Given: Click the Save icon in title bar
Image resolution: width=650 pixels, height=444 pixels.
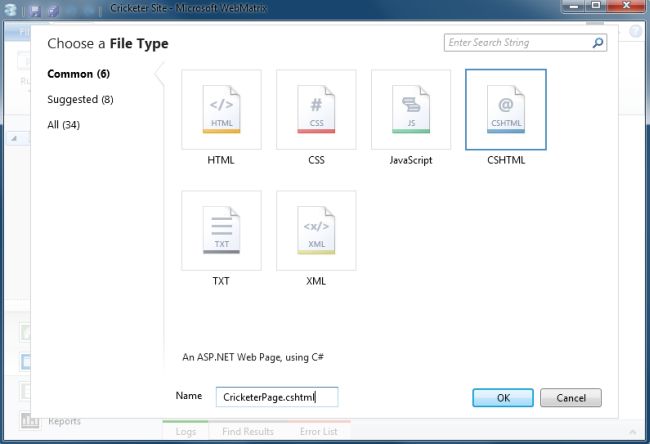Looking at the screenshot, I should tap(35, 10).
